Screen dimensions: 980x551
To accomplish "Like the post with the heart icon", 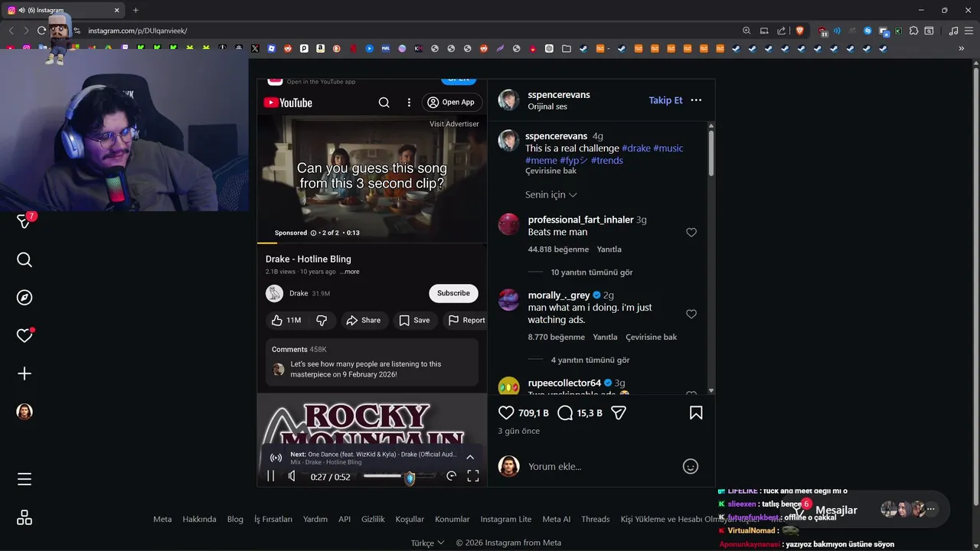I will pos(506,412).
